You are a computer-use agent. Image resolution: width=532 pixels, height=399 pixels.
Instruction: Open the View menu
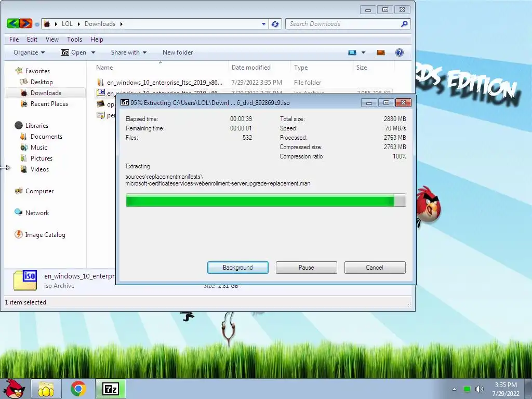pyautogui.click(x=52, y=39)
